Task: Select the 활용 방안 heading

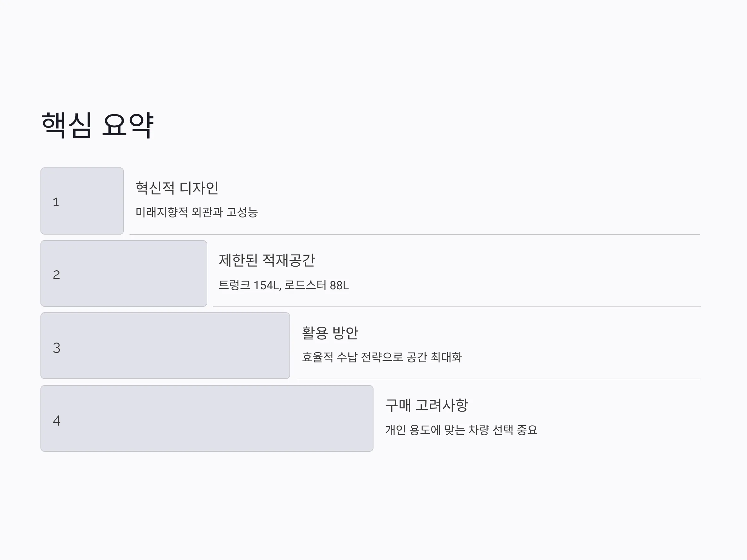Action: (x=330, y=333)
